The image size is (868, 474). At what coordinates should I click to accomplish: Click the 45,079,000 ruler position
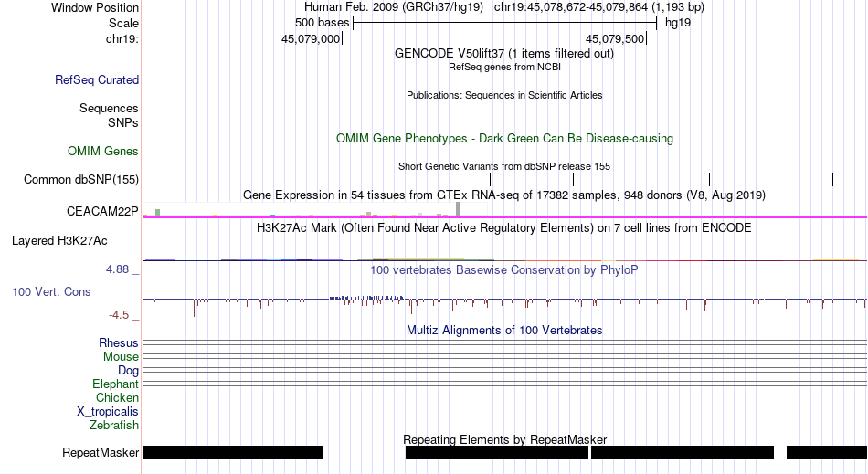(311, 38)
